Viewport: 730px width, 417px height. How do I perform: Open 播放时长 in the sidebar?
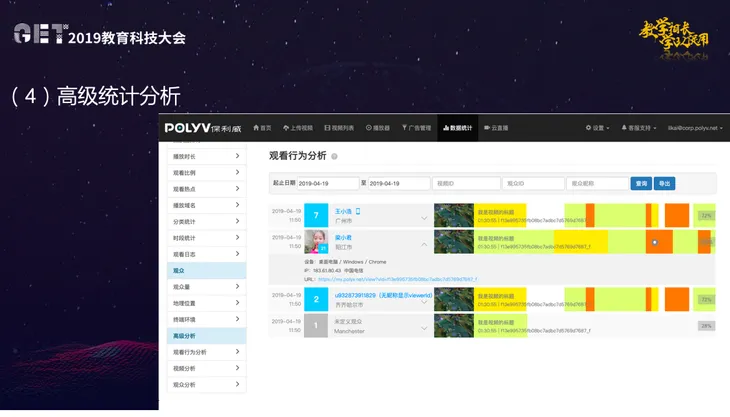206,156
